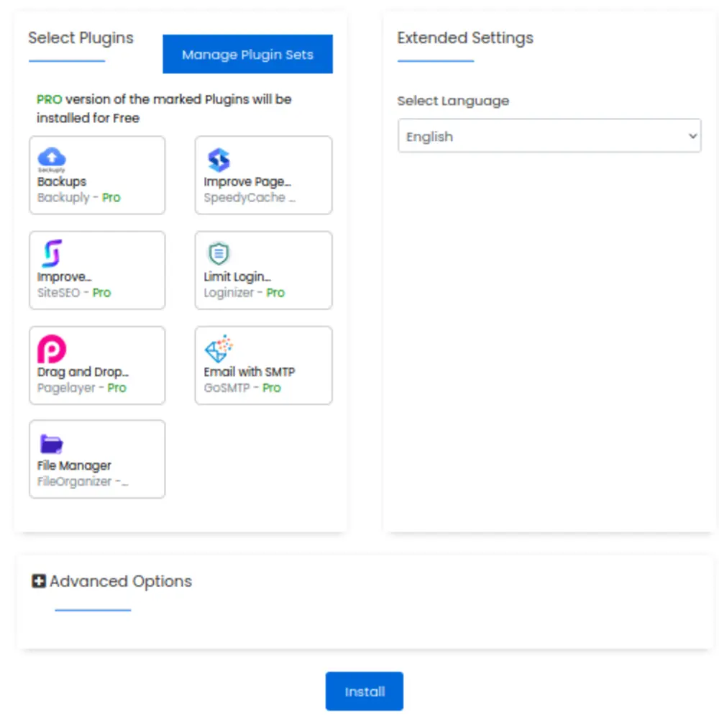Click the Manage Plugin Sets button

coord(247,54)
